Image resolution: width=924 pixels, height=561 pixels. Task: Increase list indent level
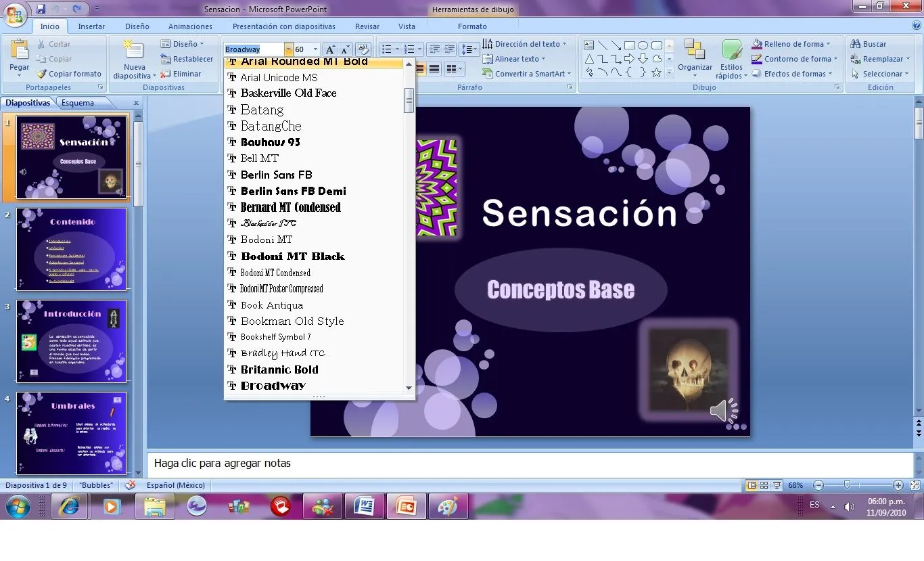450,49
